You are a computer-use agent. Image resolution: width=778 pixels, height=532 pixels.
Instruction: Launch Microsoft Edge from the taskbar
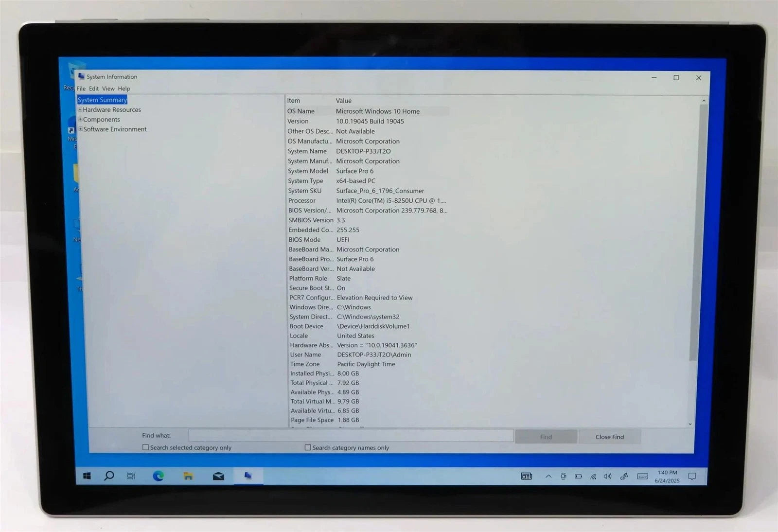click(158, 476)
